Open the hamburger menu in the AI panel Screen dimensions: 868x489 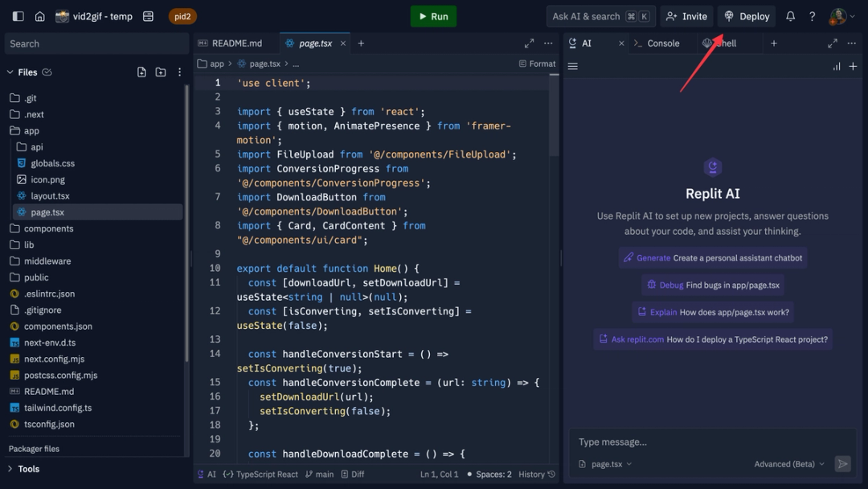click(x=572, y=66)
